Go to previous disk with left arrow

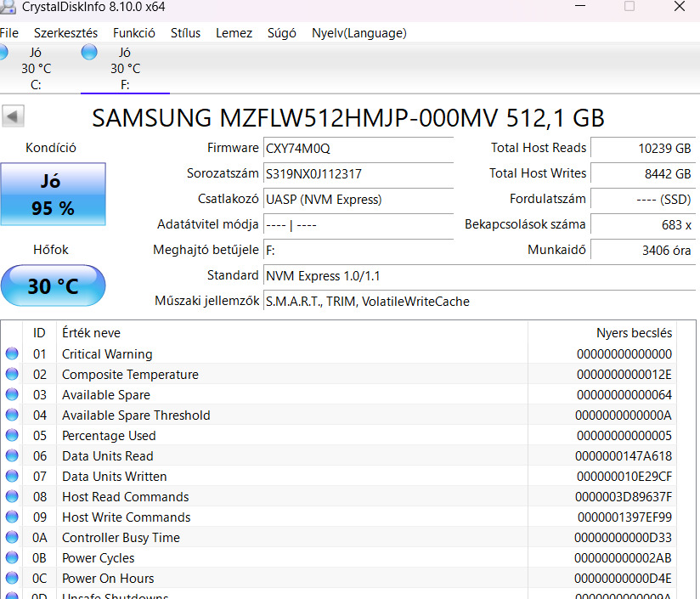[x=13, y=116]
